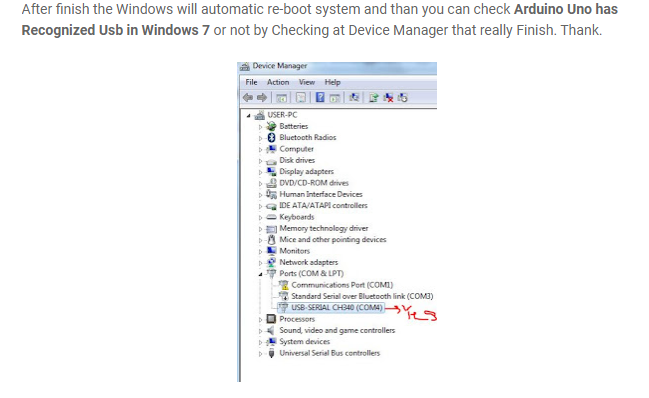Select Communications Port (COM1) entry
649x398 pixels.
tap(342, 285)
